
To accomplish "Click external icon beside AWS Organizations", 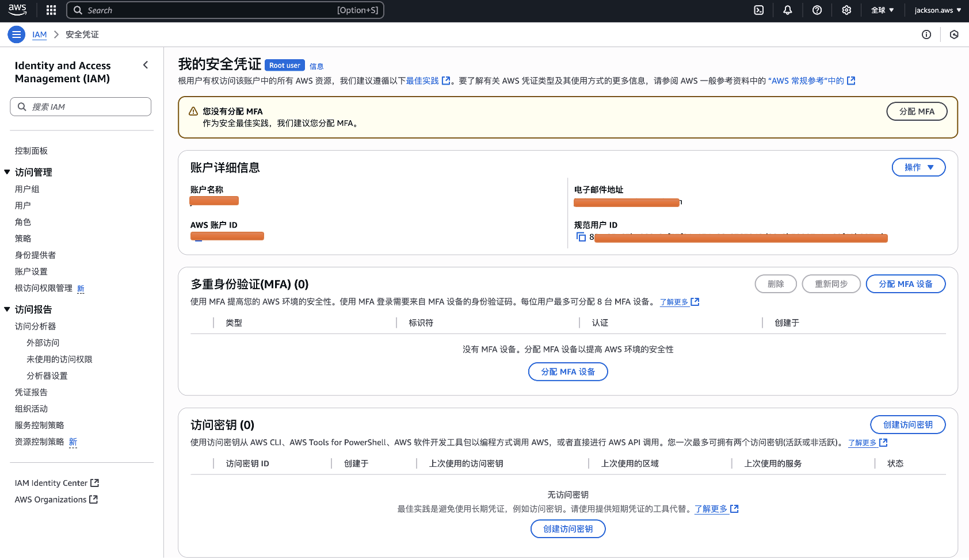I will pyautogui.click(x=94, y=500).
